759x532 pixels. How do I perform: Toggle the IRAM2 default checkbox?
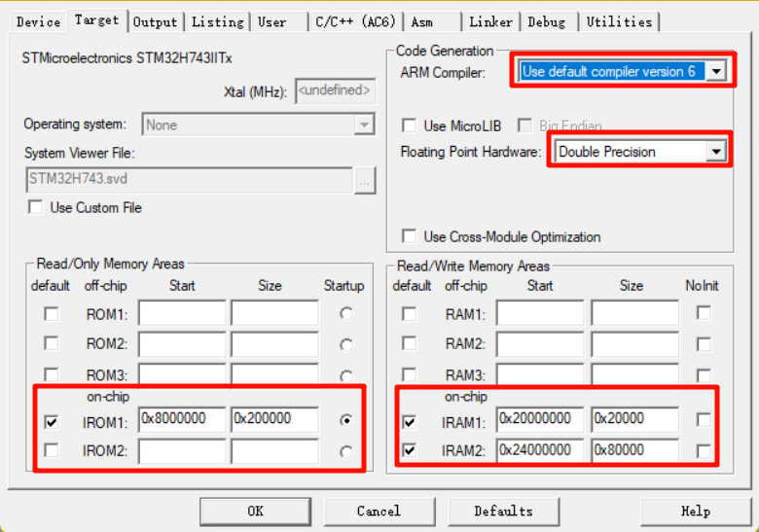[410, 450]
